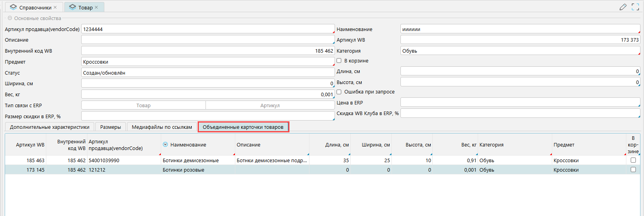
Task: Click the layers icon on Справочники tab
Action: click(x=13, y=7)
